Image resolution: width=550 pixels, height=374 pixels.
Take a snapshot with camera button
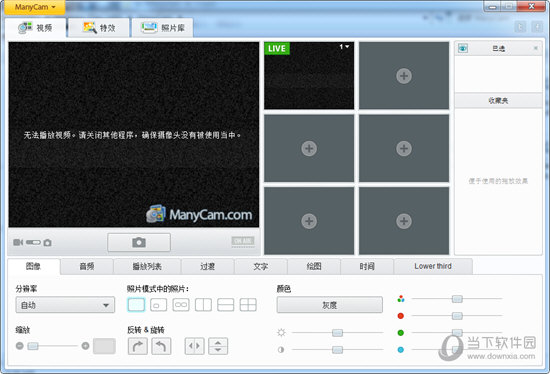[139, 242]
